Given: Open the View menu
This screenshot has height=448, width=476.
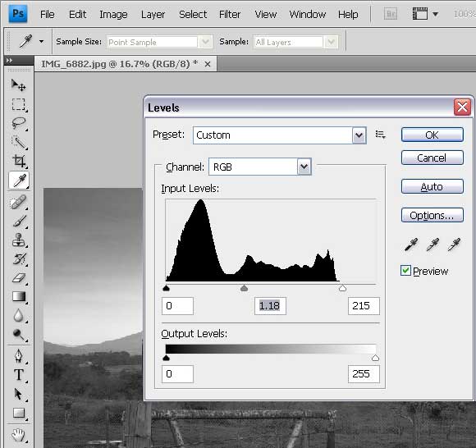Looking at the screenshot, I should pos(266,14).
